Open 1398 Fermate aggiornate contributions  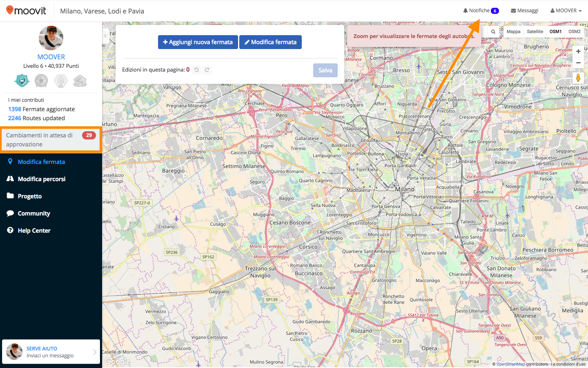(41, 109)
